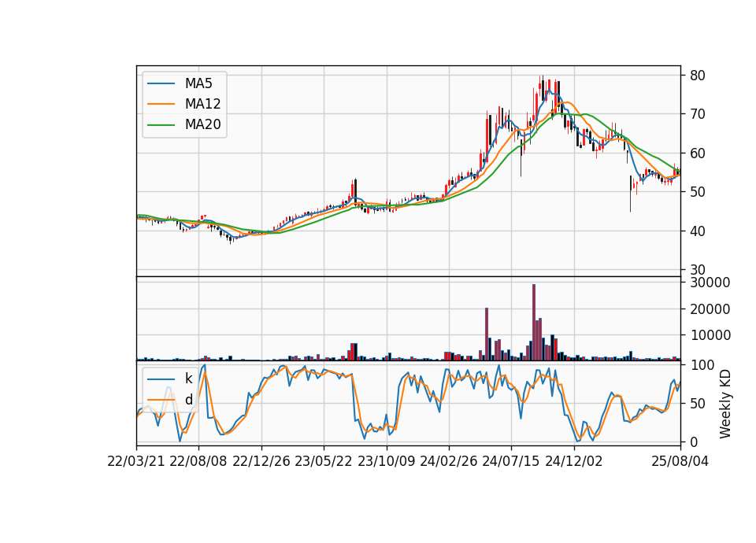
Task: Click the 24/12/02 date axis label
Action: [x=574, y=461]
